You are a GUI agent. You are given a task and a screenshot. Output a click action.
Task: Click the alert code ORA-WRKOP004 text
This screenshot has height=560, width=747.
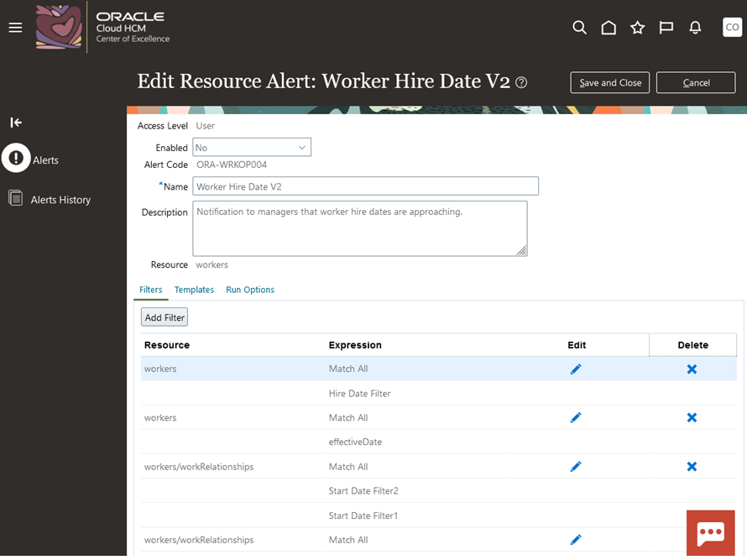click(232, 165)
